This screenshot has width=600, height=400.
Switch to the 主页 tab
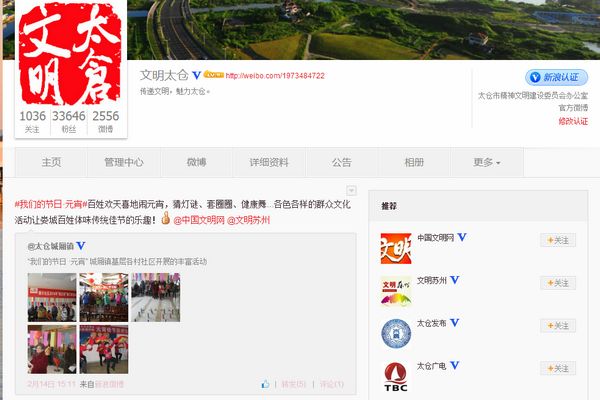51,162
